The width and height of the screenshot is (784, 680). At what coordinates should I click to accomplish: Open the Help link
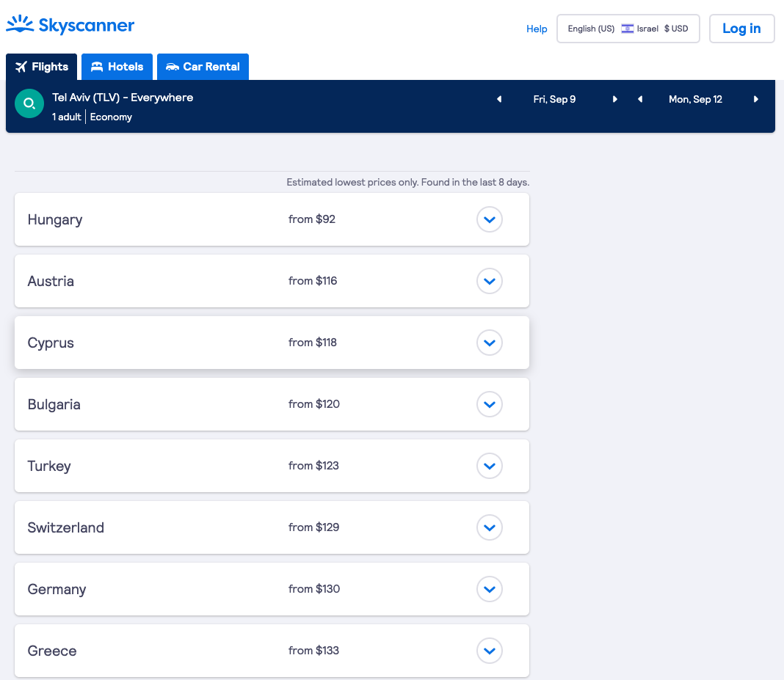(537, 29)
